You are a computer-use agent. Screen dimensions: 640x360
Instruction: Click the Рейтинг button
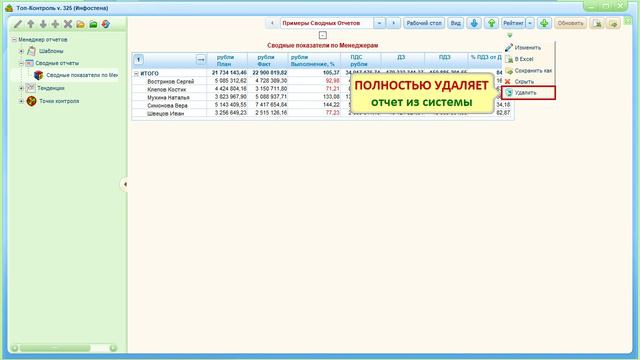point(513,23)
